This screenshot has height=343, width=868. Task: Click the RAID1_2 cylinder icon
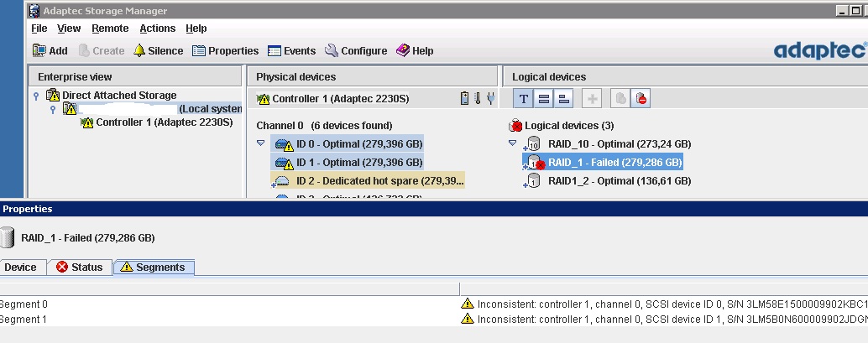[x=532, y=181]
